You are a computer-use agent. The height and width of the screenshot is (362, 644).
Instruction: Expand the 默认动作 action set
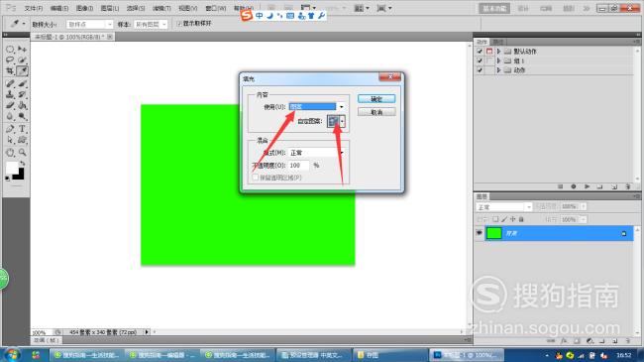498,52
